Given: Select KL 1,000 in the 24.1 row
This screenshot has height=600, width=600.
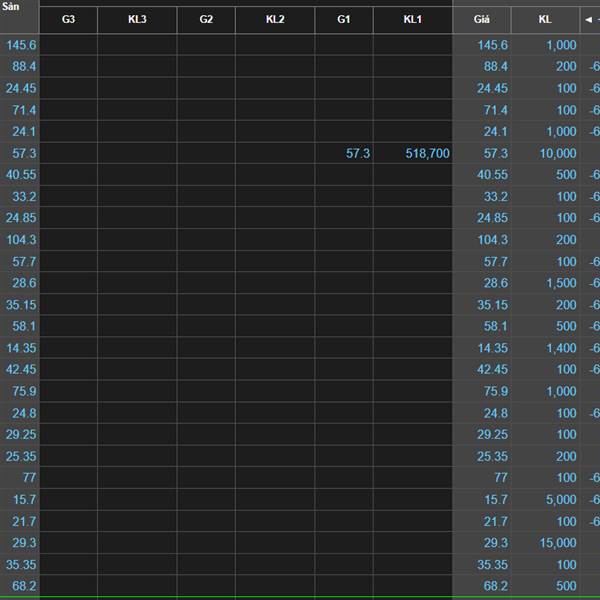Looking at the screenshot, I should coord(561,132).
